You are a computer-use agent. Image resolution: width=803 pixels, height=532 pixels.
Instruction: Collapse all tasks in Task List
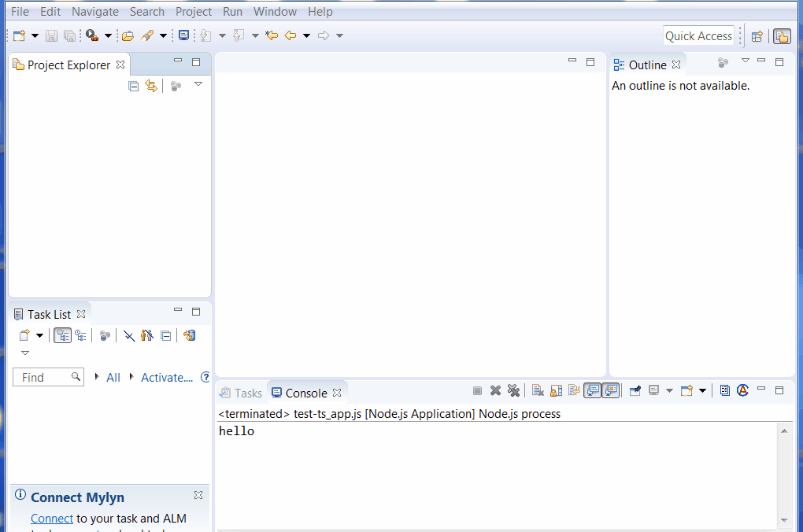(x=165, y=334)
